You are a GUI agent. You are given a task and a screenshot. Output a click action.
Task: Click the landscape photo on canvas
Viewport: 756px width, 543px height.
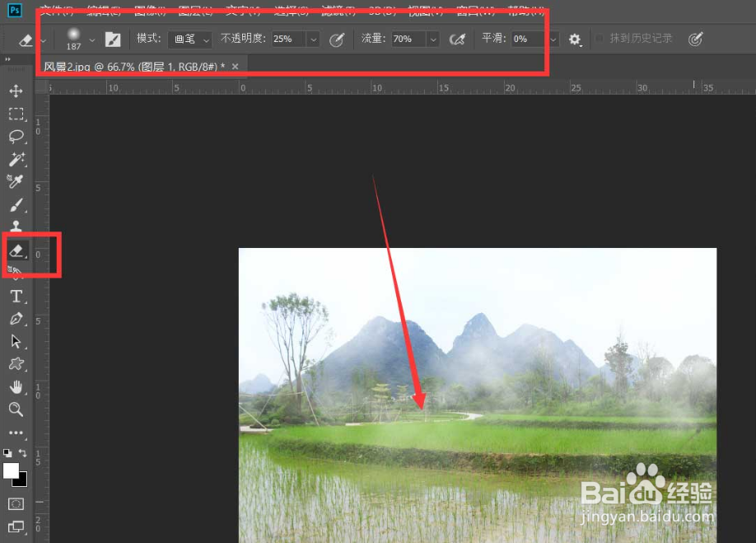click(478, 396)
